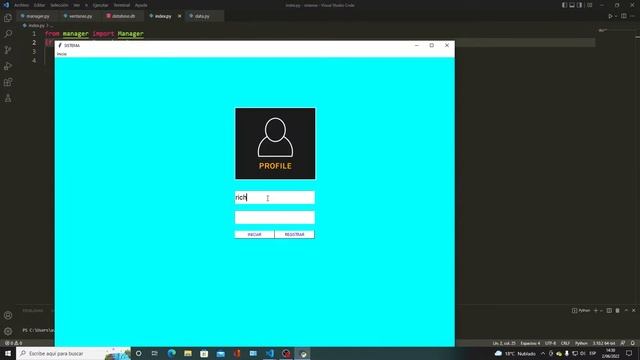Open Manage gear icon in VS Code
This screenshot has width=640, height=360.
8,331
